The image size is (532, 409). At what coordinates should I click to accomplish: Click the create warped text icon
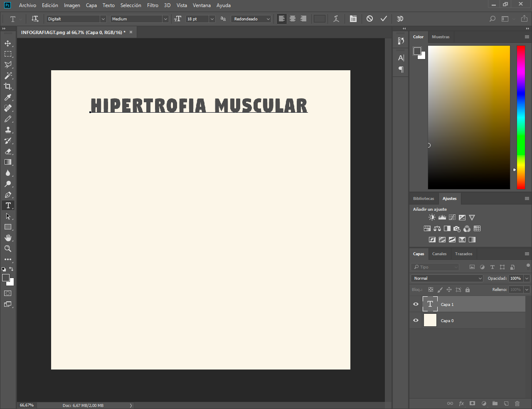point(336,19)
